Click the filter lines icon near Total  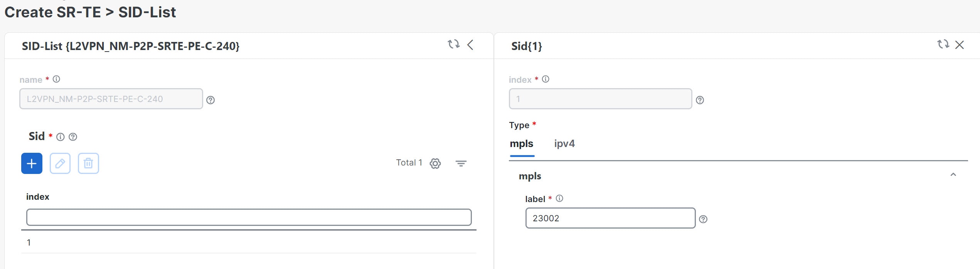pyautogui.click(x=461, y=164)
